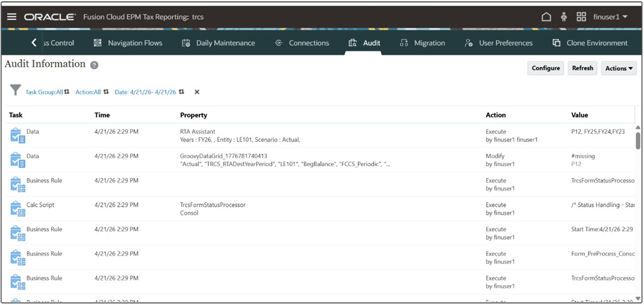Switch to the Daily Maintenance tab
Screen dimensions: 644x305
pos(218,43)
